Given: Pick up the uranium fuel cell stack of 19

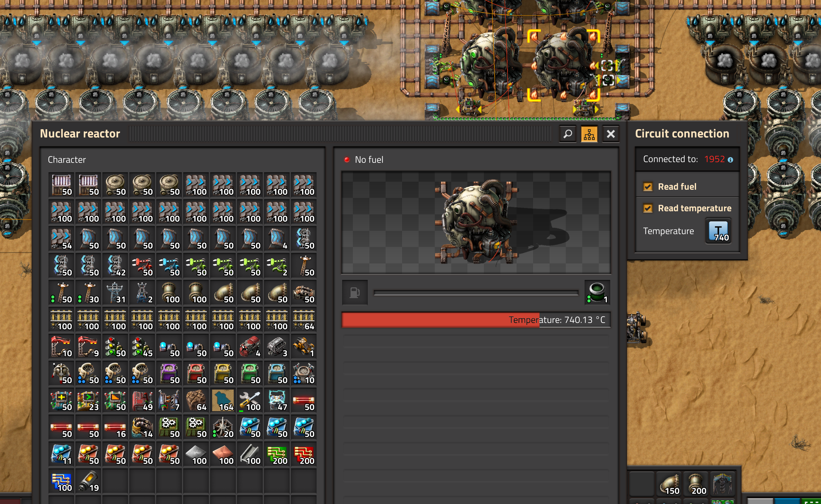Looking at the screenshot, I should tap(88, 481).
